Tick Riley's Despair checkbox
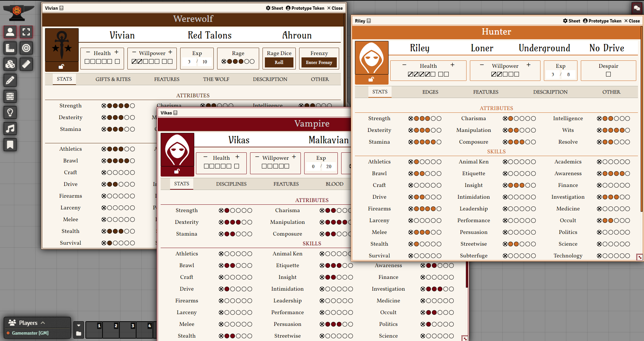The width and height of the screenshot is (644, 341). tap(608, 74)
